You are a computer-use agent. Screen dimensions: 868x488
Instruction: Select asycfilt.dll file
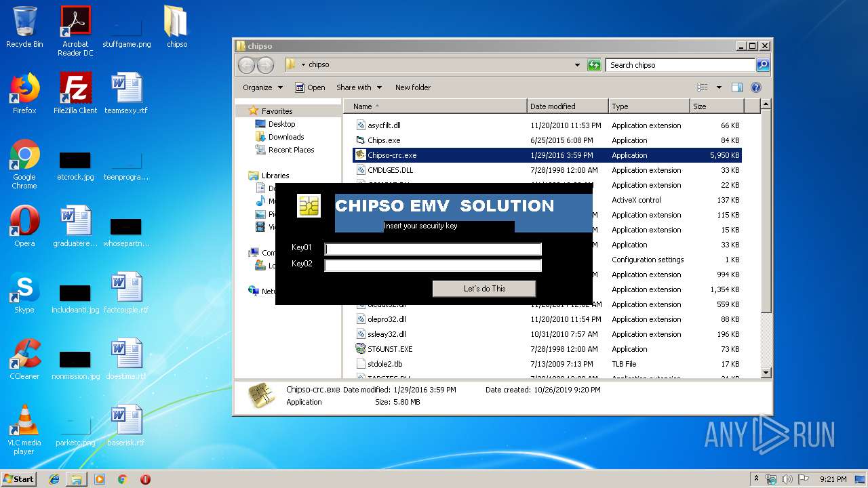pos(384,125)
